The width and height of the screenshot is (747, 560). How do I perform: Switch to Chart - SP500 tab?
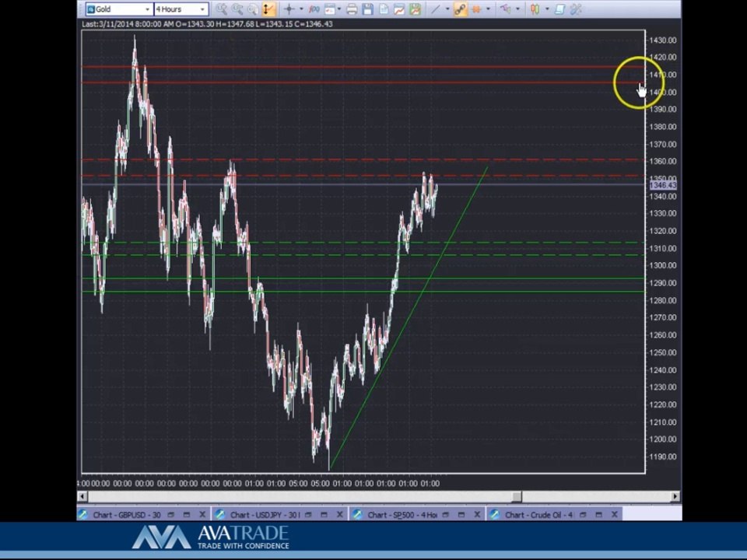[x=402, y=515]
